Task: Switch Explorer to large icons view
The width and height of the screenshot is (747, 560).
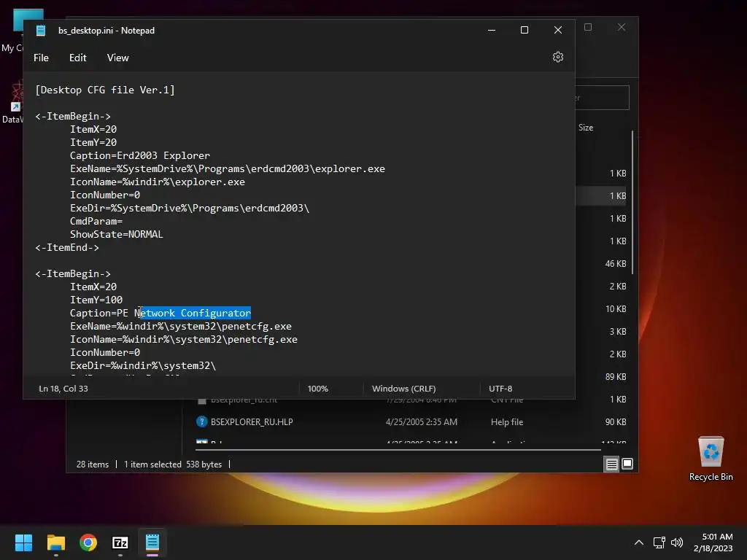Action: [x=627, y=464]
